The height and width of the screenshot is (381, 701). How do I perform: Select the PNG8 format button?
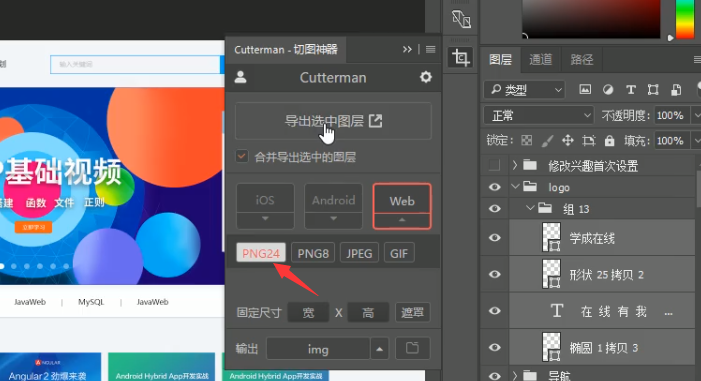(x=313, y=253)
